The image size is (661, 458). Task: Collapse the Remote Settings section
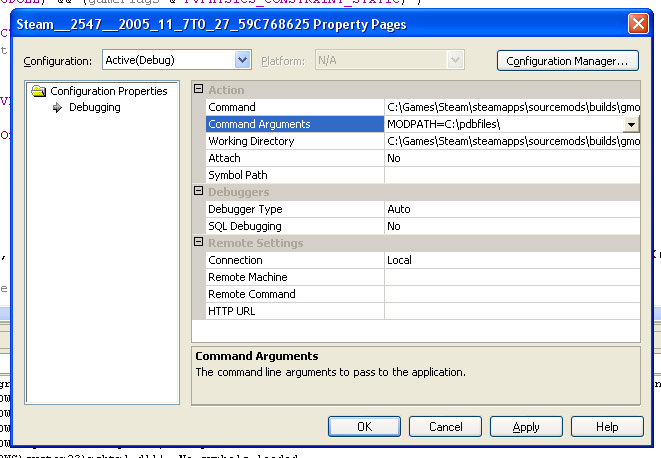click(199, 242)
